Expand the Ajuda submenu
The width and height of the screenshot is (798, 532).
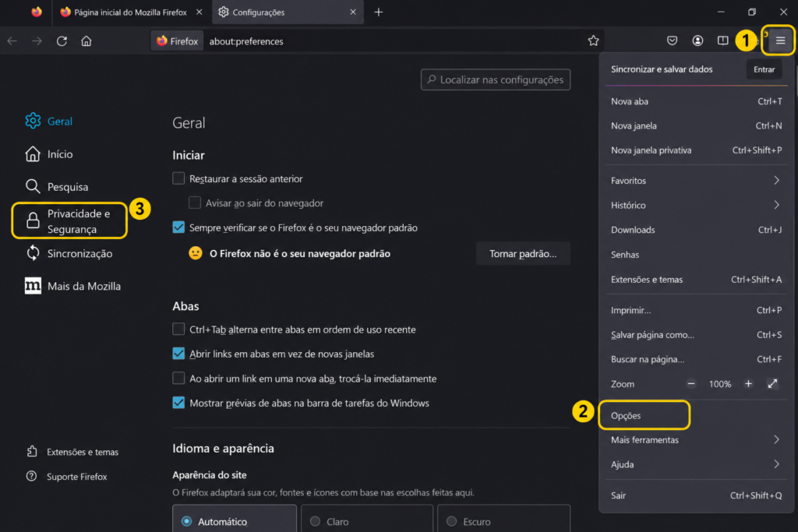[696, 464]
